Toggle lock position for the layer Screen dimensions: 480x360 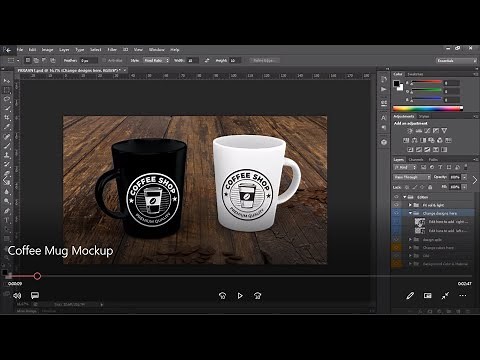[x=422, y=187]
